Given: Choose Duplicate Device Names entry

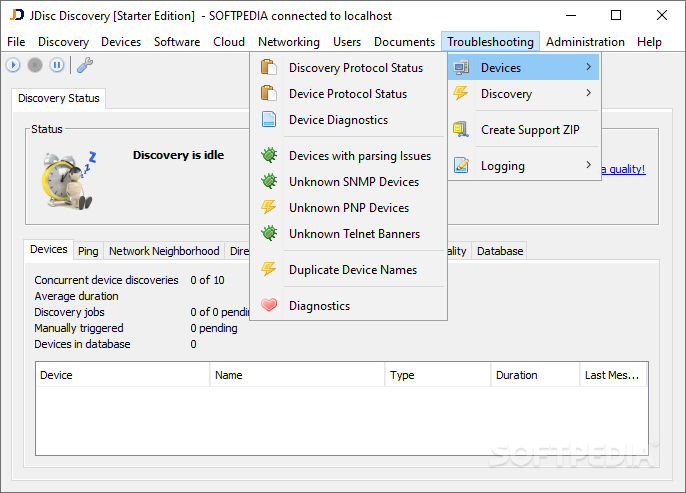Looking at the screenshot, I should pyautogui.click(x=349, y=269).
